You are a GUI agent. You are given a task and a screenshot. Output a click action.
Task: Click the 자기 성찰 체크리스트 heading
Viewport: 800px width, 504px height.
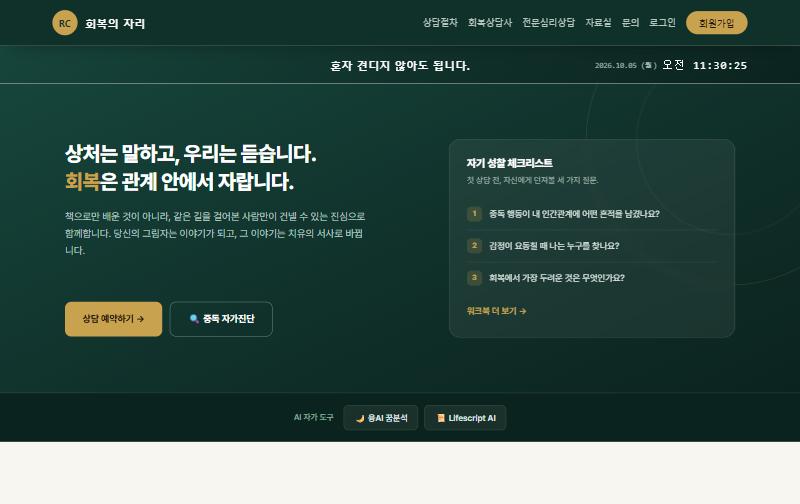click(x=509, y=163)
